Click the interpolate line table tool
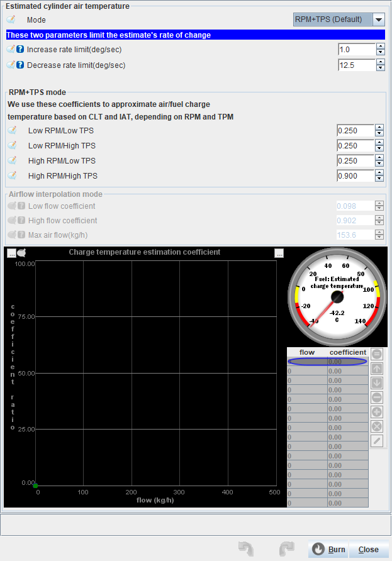This screenshot has width=392, height=561. 377,441
